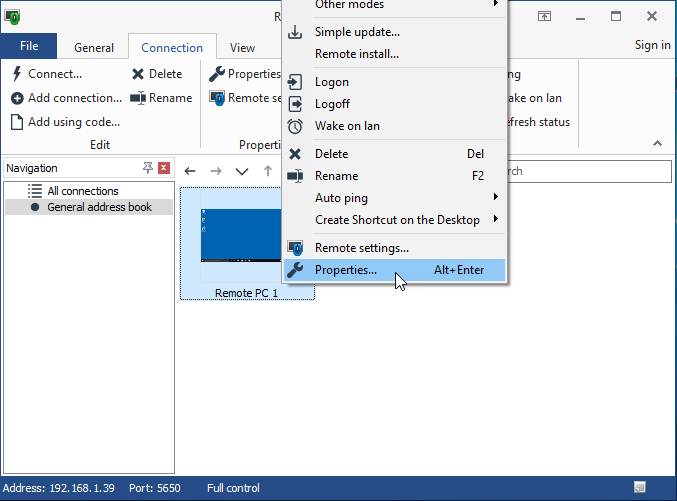Switch to the View ribbon tab
The height and width of the screenshot is (501, 677).
click(x=242, y=47)
